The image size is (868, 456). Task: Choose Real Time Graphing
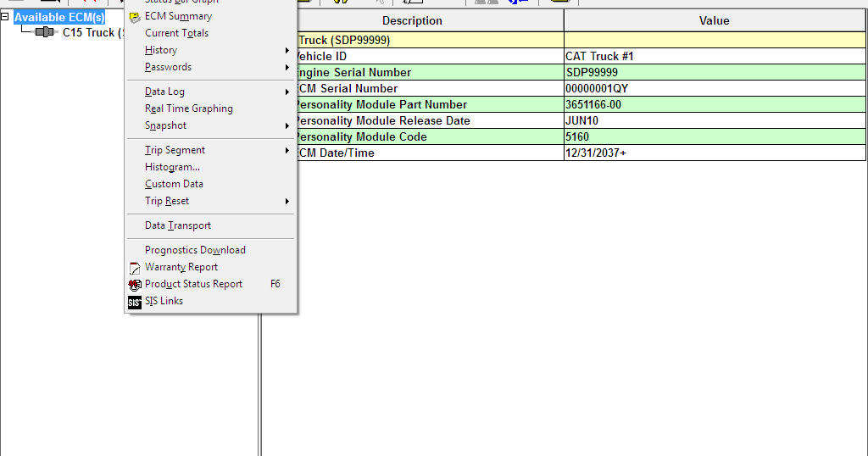189,108
